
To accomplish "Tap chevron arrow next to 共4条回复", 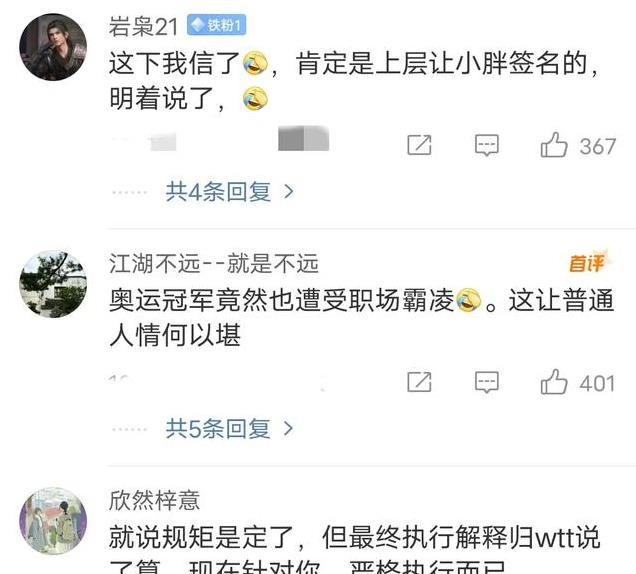I will (288, 191).
